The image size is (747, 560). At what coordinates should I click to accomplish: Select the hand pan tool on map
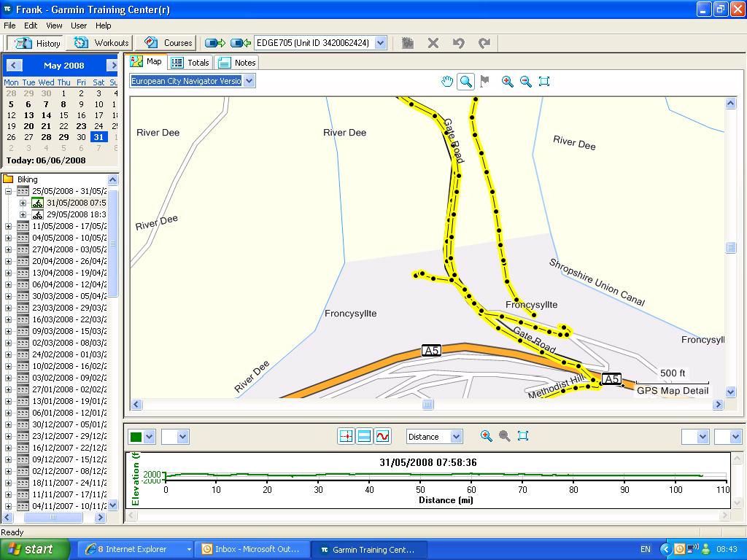point(447,82)
